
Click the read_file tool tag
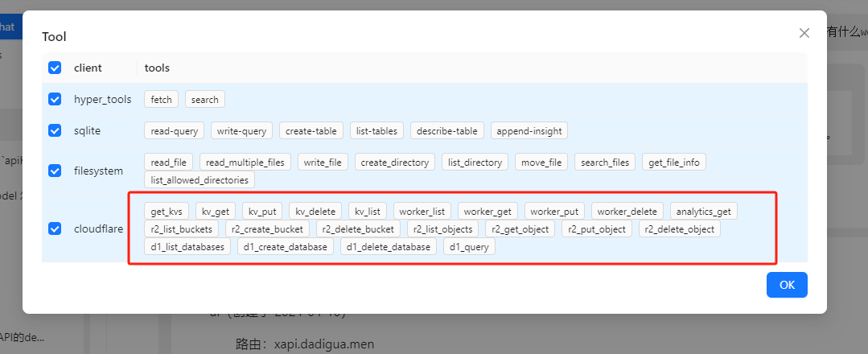click(168, 163)
